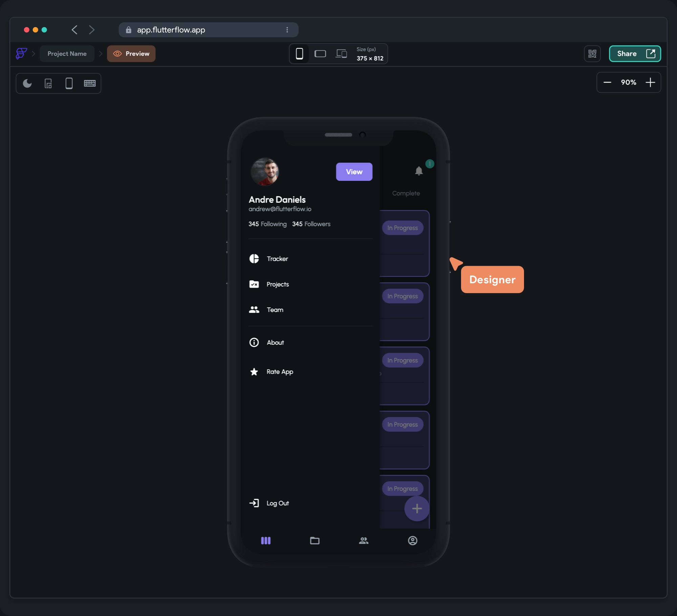Toggle on-screen keyboard icon

pyautogui.click(x=90, y=83)
